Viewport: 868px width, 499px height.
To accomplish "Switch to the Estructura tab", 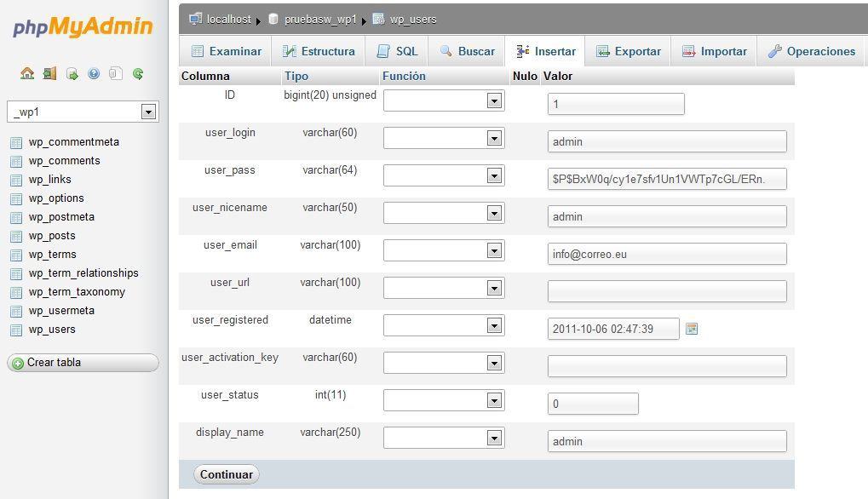I will point(319,51).
